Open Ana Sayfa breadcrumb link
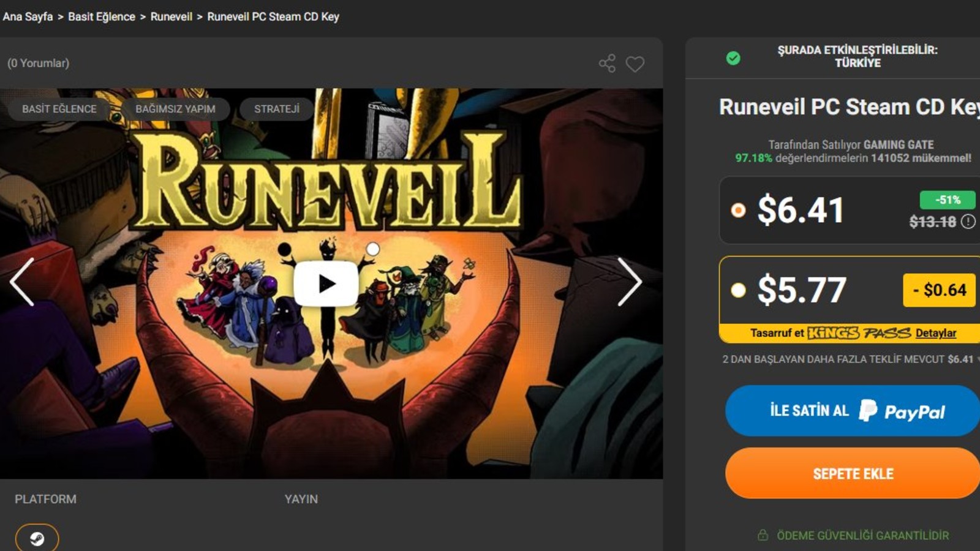980x551 pixels. point(28,17)
